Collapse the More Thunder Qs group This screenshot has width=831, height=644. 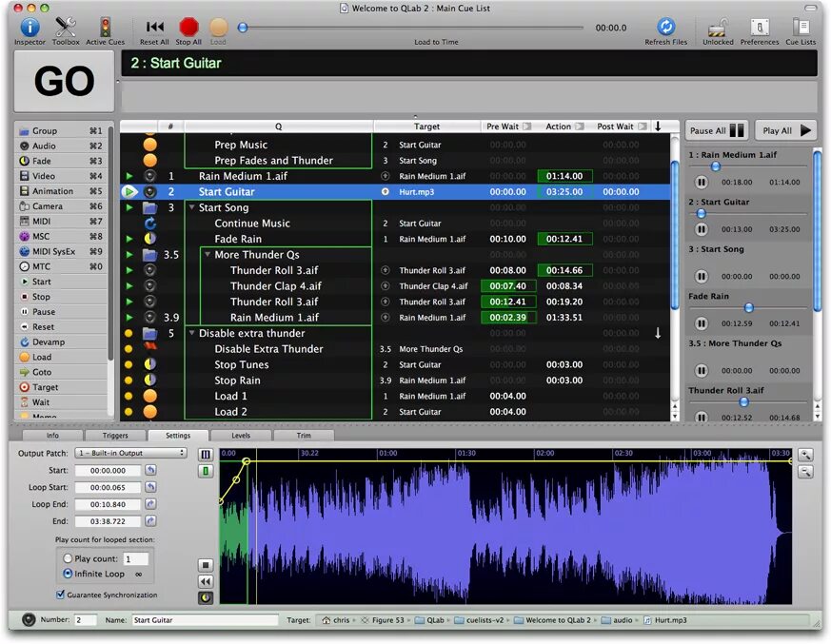[x=208, y=255]
